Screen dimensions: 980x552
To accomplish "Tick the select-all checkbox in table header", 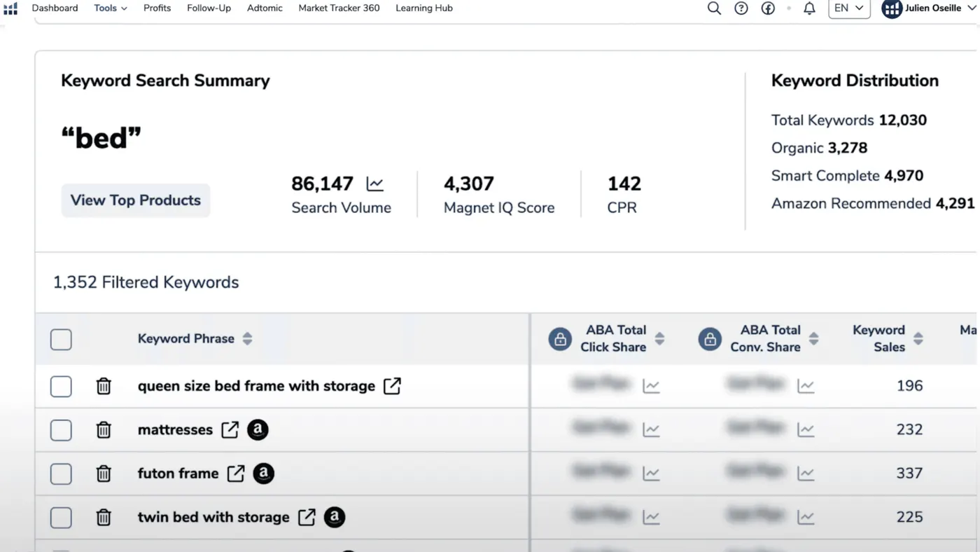I will [61, 340].
